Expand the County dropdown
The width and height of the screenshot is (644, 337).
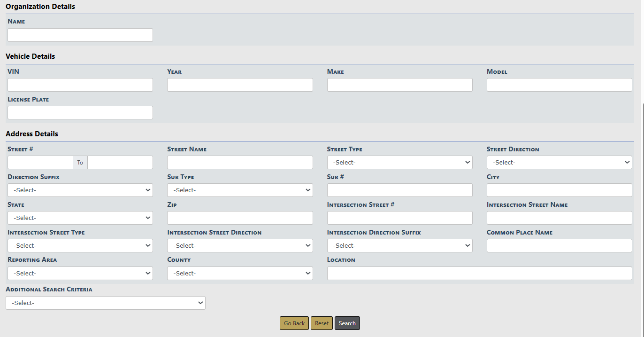point(240,274)
